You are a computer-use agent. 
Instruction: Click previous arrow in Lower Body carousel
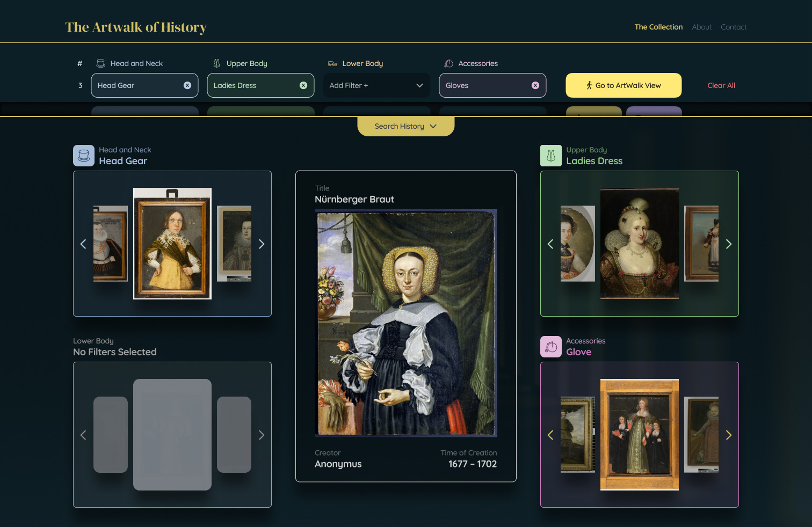pyautogui.click(x=83, y=435)
